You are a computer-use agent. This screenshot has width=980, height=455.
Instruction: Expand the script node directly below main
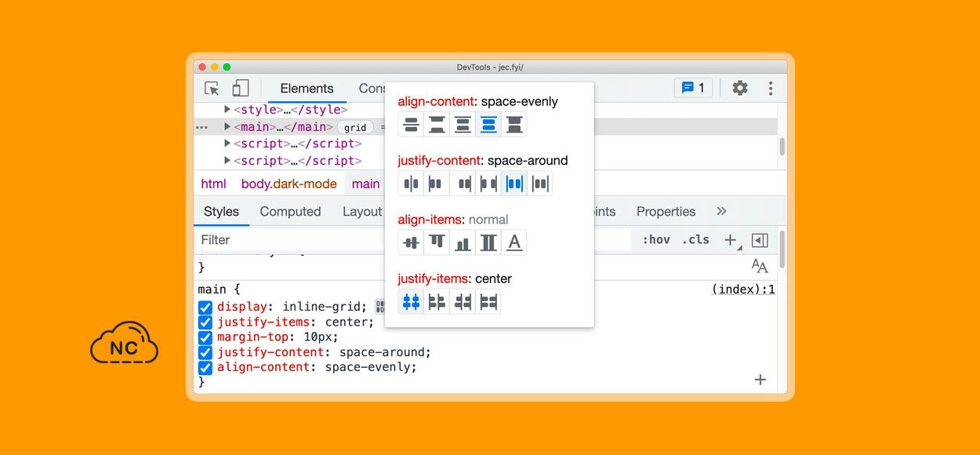(x=227, y=144)
